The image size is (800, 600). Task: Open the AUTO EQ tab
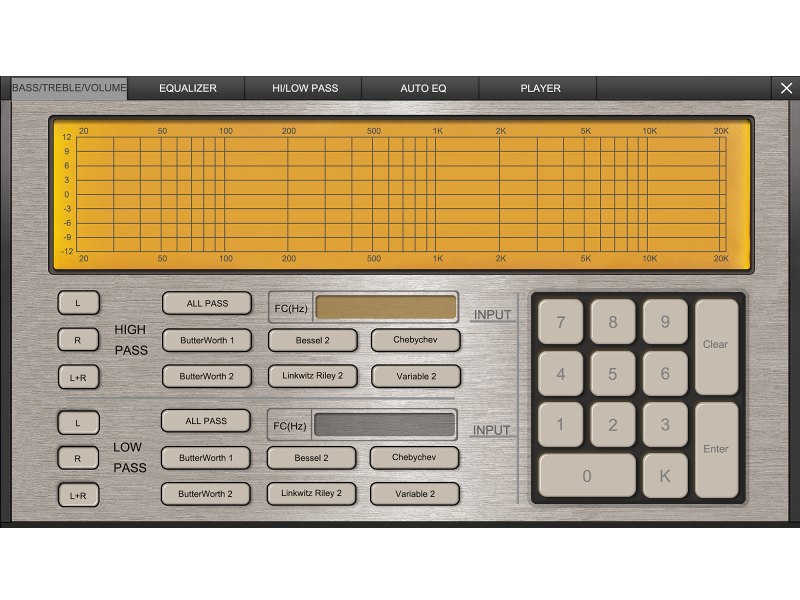pos(423,88)
